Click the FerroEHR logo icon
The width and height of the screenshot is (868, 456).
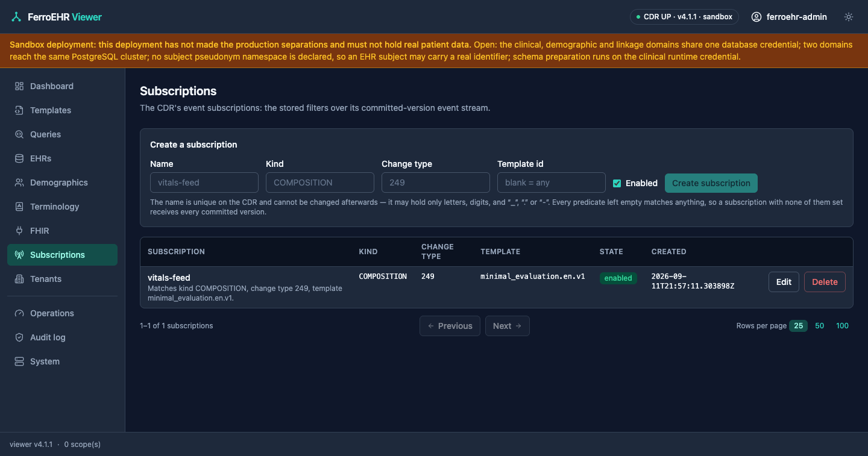point(16,17)
